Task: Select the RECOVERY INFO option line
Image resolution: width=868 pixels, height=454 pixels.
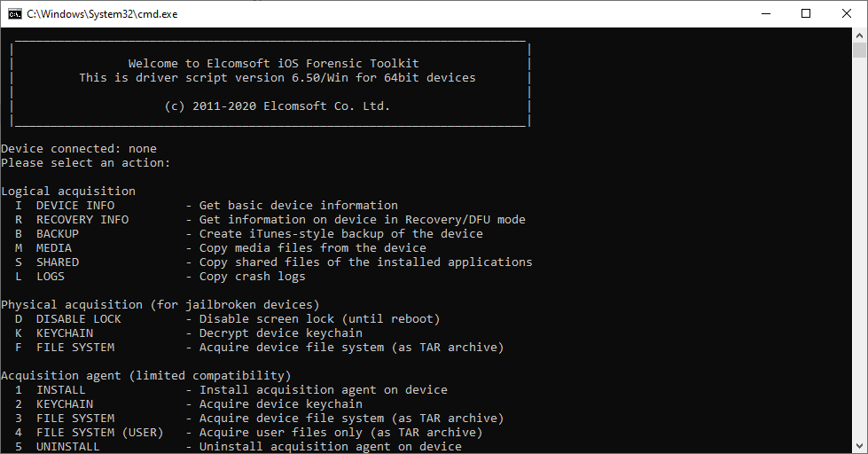Action: coord(82,220)
